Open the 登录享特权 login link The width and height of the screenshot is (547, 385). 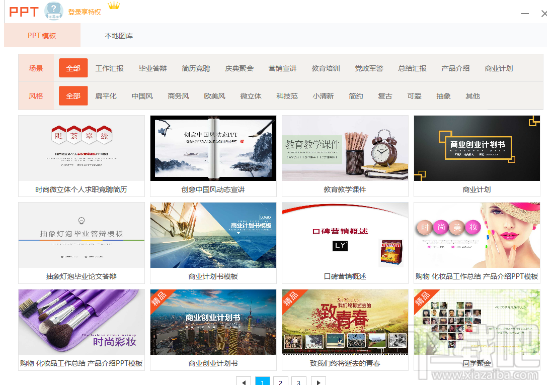[x=84, y=12]
